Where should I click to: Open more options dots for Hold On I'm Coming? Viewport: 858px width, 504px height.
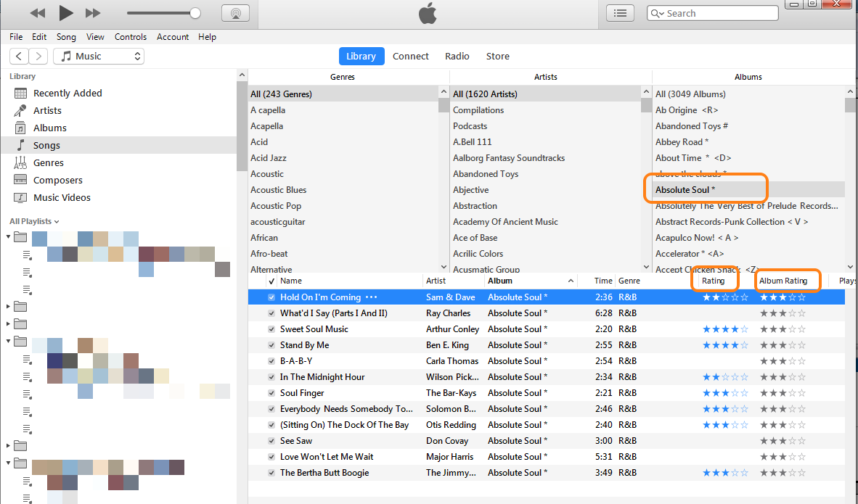tap(371, 297)
